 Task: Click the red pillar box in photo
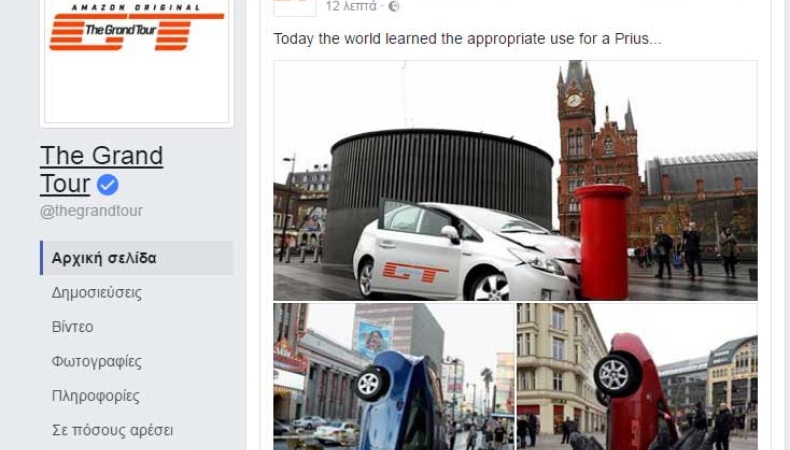tap(604, 242)
